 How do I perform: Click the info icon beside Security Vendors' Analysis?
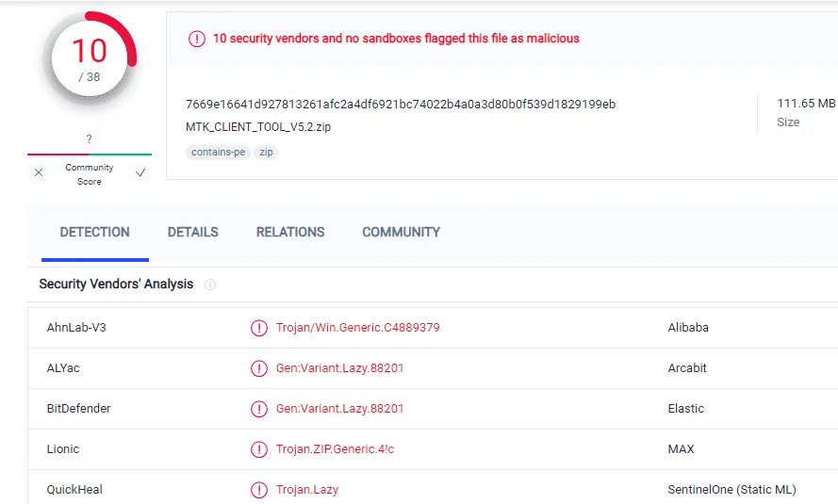[x=210, y=285]
